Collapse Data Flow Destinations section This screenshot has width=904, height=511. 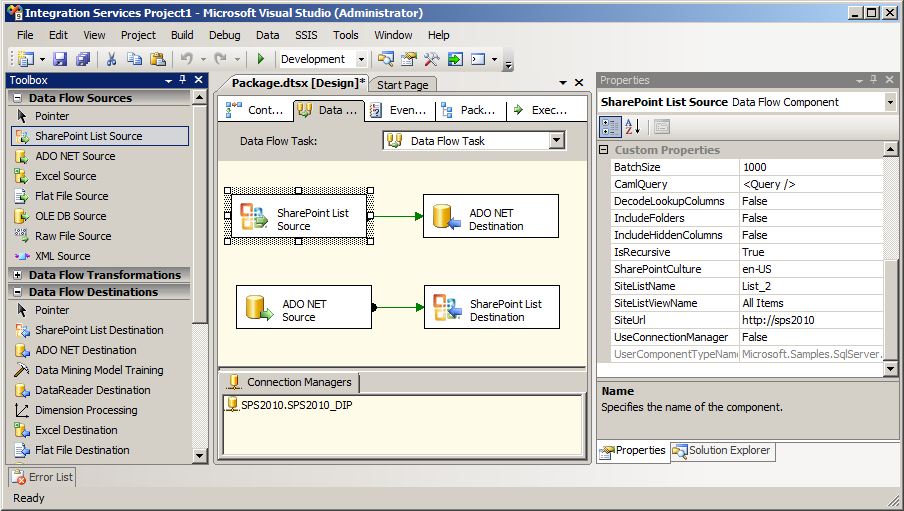pyautogui.click(x=17, y=292)
